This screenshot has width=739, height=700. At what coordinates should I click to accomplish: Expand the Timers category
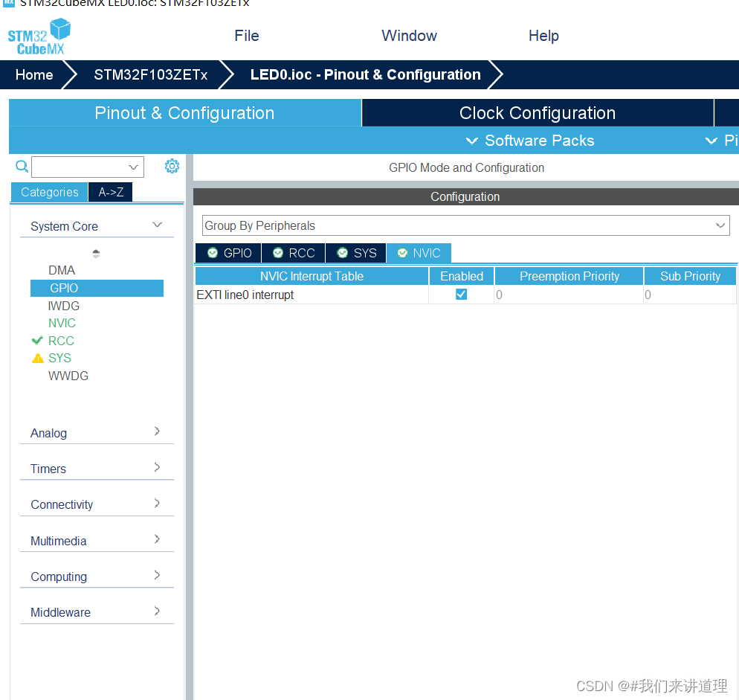pos(158,467)
